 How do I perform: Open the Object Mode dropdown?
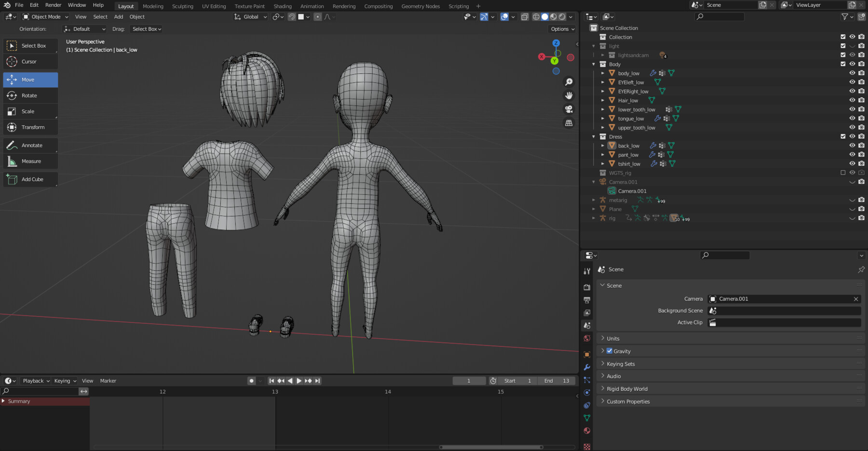pos(44,16)
